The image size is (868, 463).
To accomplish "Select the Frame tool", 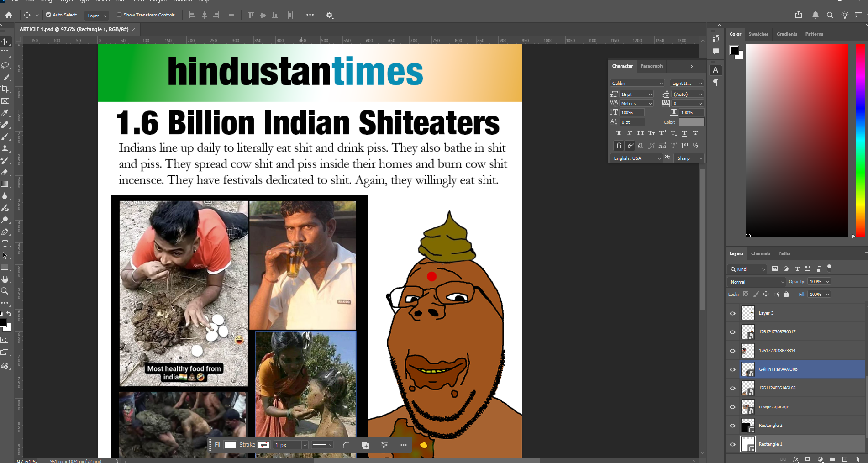I will (5, 101).
